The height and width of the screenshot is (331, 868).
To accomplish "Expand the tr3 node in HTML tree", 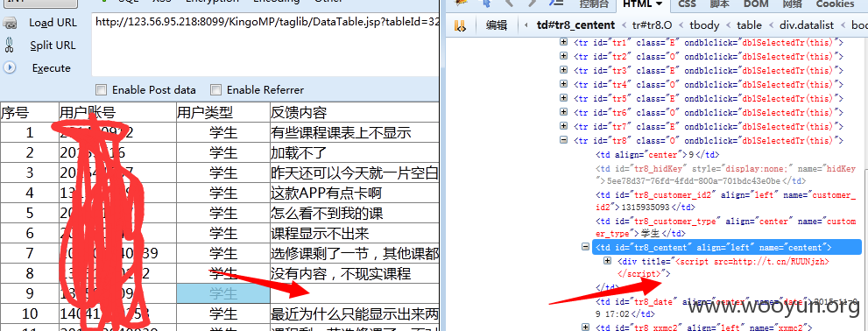I will 563,70.
